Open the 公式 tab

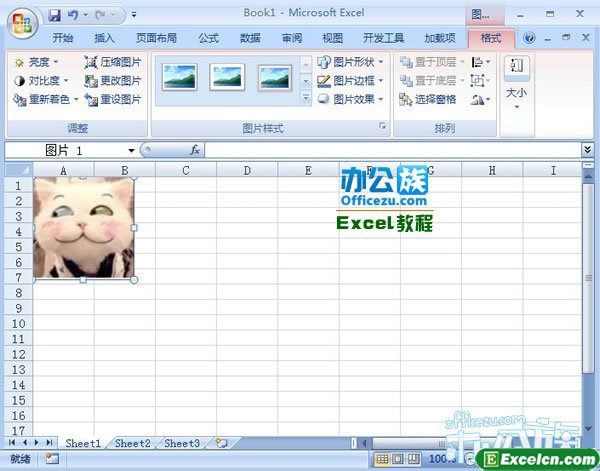click(x=209, y=38)
